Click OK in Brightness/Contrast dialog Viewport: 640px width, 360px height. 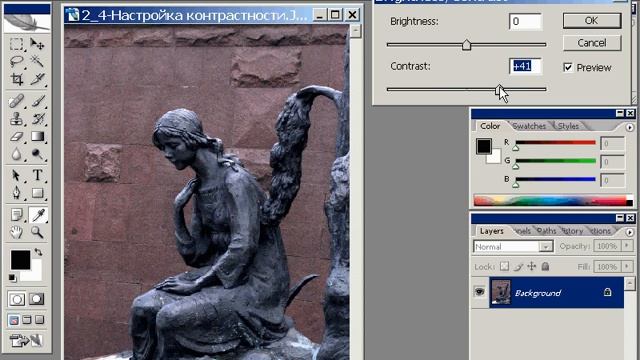(592, 21)
